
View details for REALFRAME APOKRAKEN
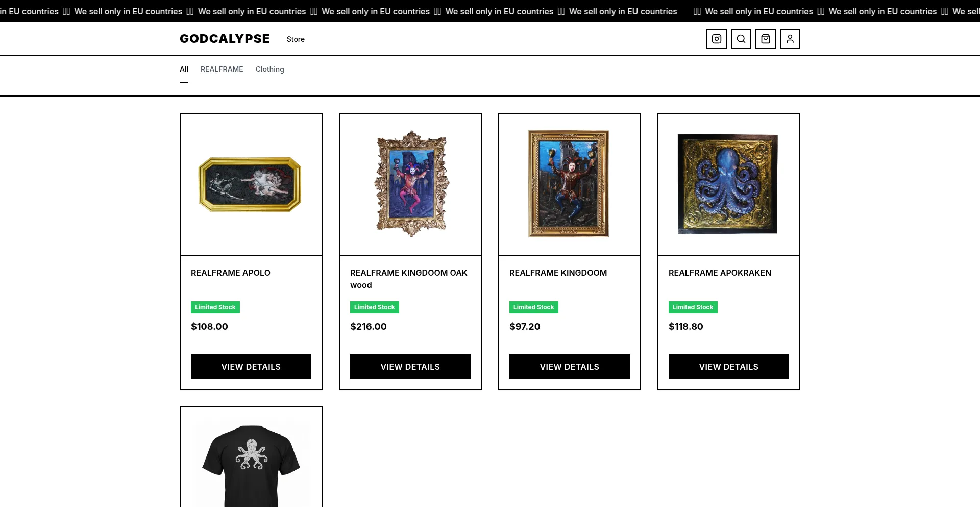(728, 367)
